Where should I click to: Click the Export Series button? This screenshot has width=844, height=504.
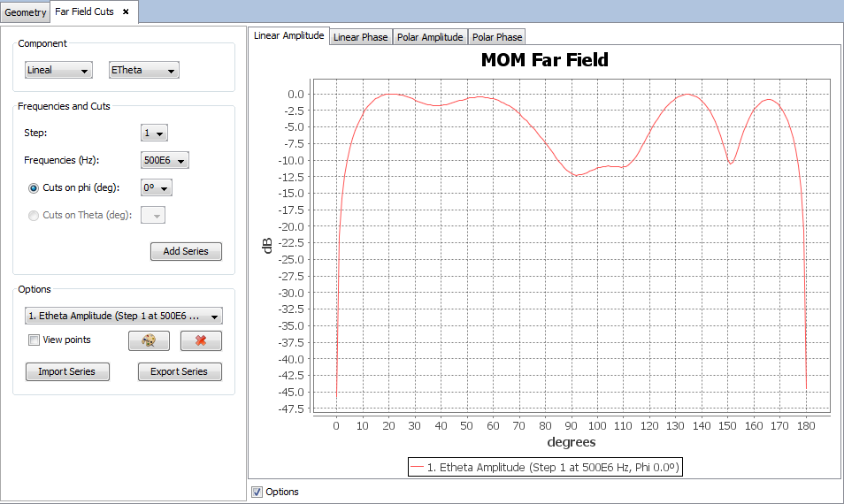tap(180, 371)
